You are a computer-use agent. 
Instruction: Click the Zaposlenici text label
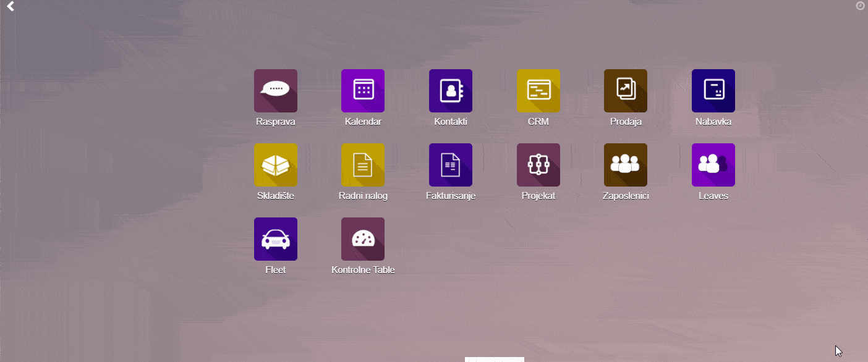click(x=626, y=196)
